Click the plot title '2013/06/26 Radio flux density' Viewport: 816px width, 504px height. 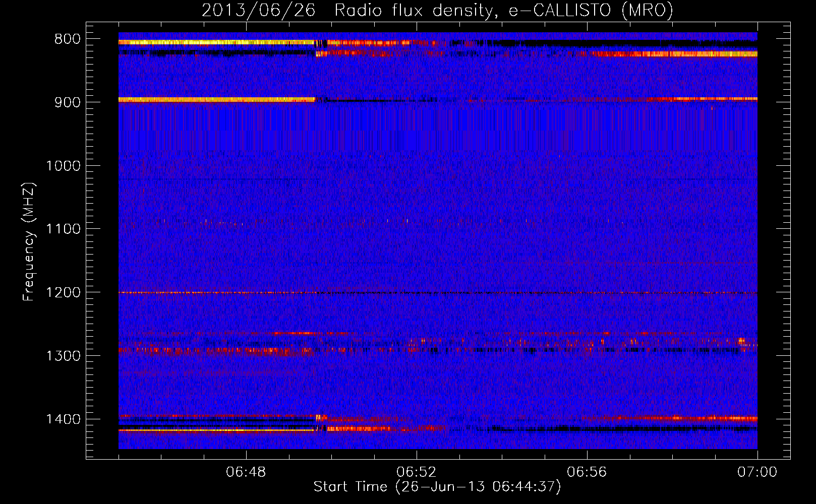pyautogui.click(x=437, y=10)
